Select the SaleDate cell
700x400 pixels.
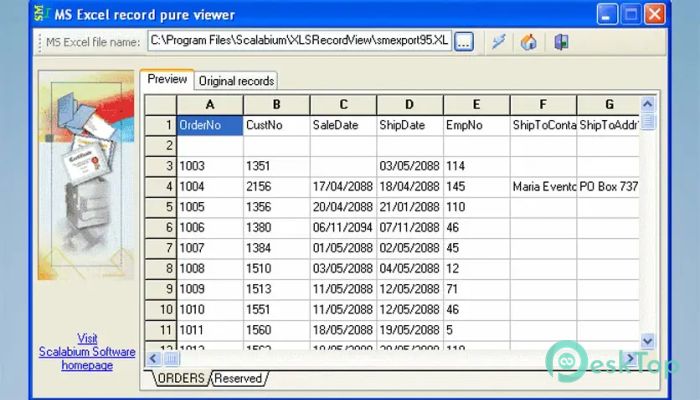343,125
